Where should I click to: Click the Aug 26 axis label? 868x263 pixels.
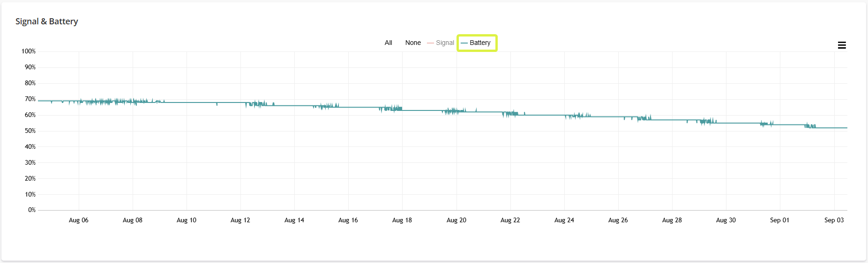tap(618, 220)
